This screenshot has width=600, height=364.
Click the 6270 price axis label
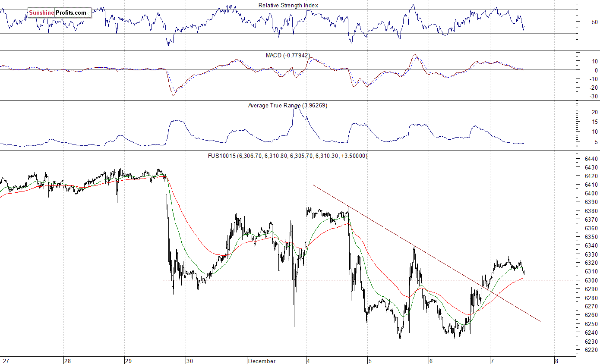[x=591, y=306]
